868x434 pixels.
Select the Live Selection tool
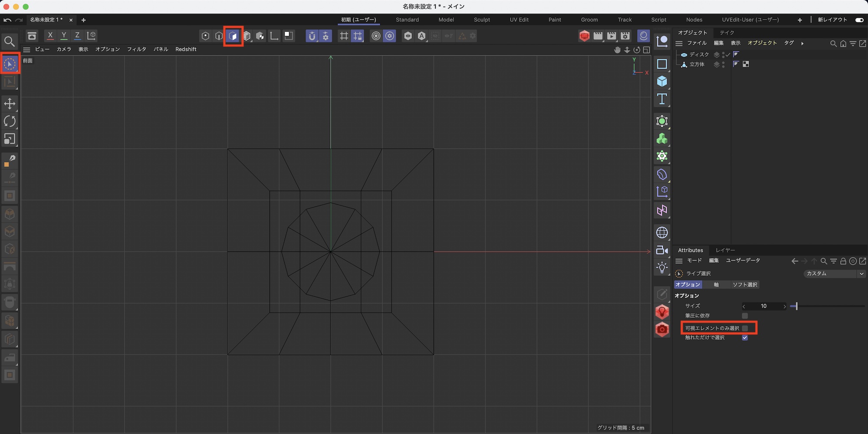click(10, 64)
